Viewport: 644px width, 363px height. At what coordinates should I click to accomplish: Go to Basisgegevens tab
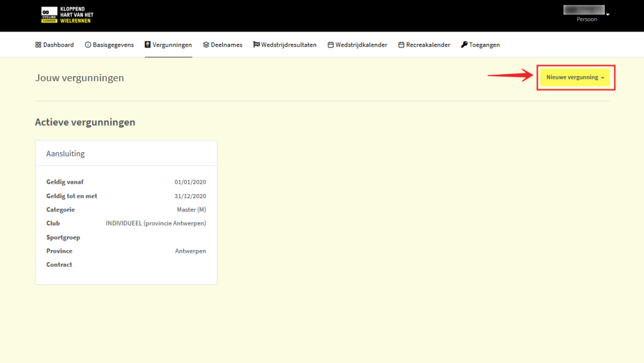(x=109, y=44)
